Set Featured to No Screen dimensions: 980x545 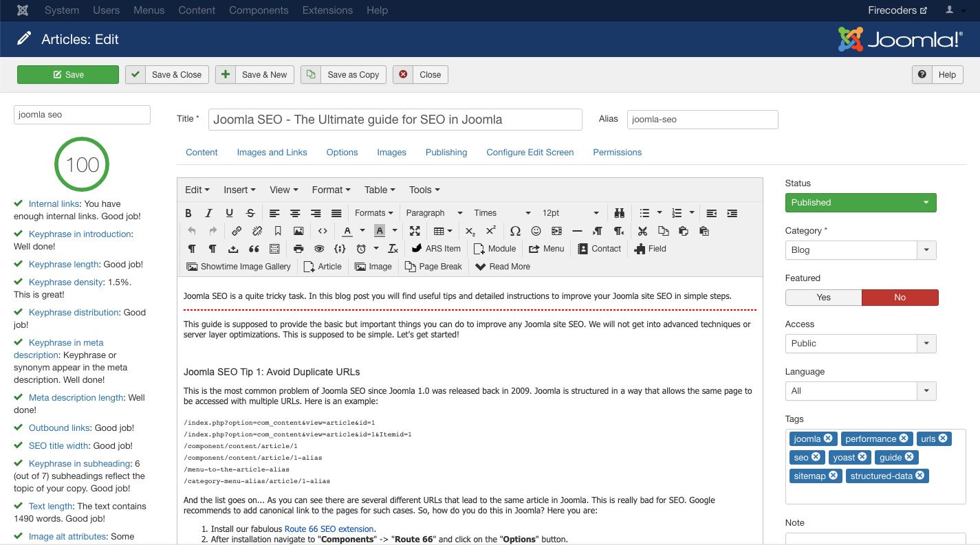900,298
